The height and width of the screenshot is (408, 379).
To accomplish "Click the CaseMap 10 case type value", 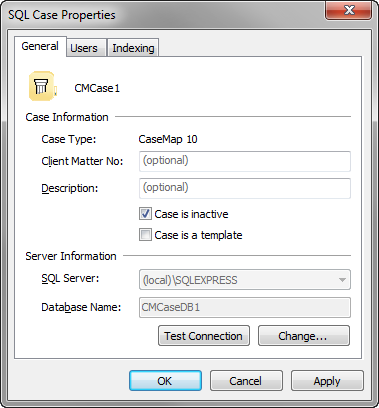I will [x=168, y=139].
